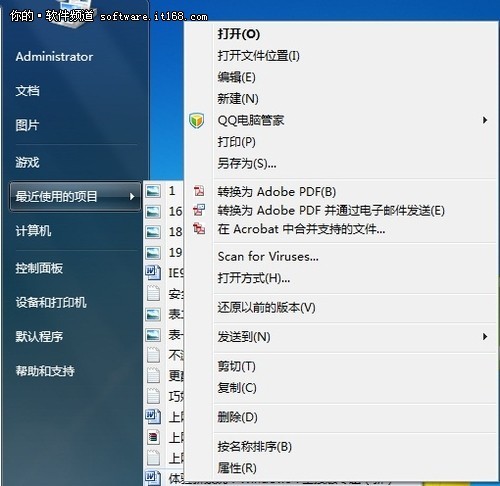This screenshot has width=500, height=486.
Task: Open 设备和打印机 from Start menu
Action: pos(51,302)
